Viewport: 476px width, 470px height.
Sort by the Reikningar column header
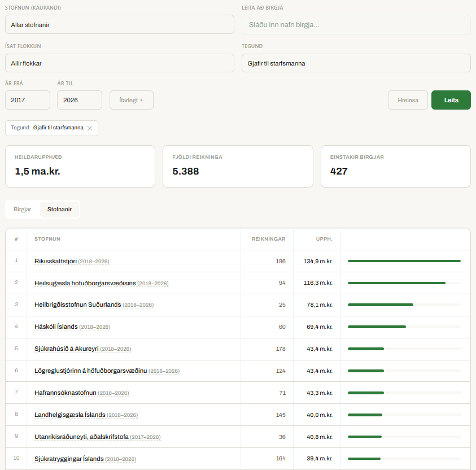pos(268,239)
